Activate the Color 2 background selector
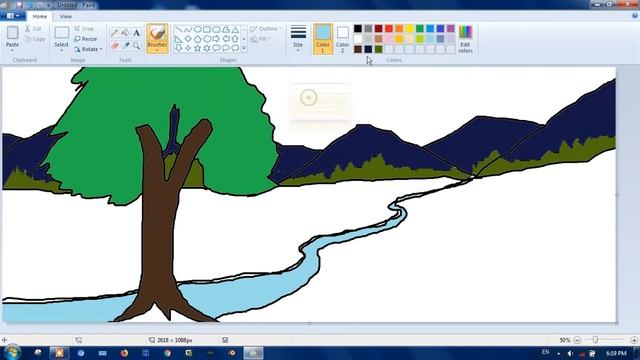 342,39
